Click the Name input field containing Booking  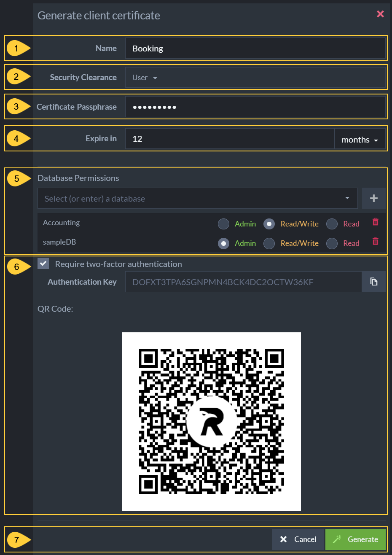[x=255, y=48]
